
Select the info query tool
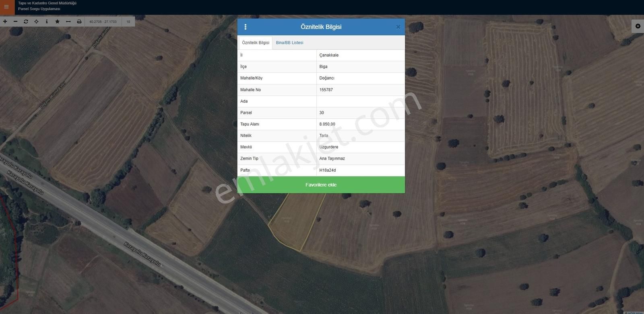(x=47, y=22)
